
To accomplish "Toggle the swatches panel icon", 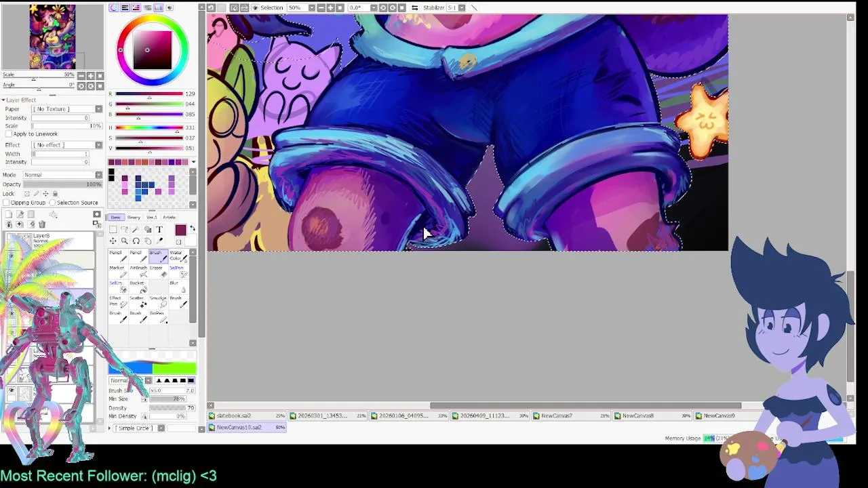I will click(158, 7).
